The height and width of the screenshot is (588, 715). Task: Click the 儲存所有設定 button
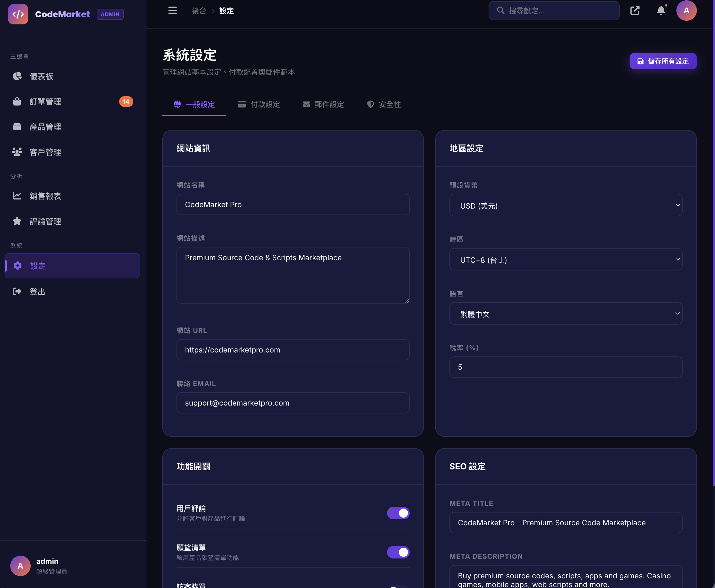click(x=663, y=61)
